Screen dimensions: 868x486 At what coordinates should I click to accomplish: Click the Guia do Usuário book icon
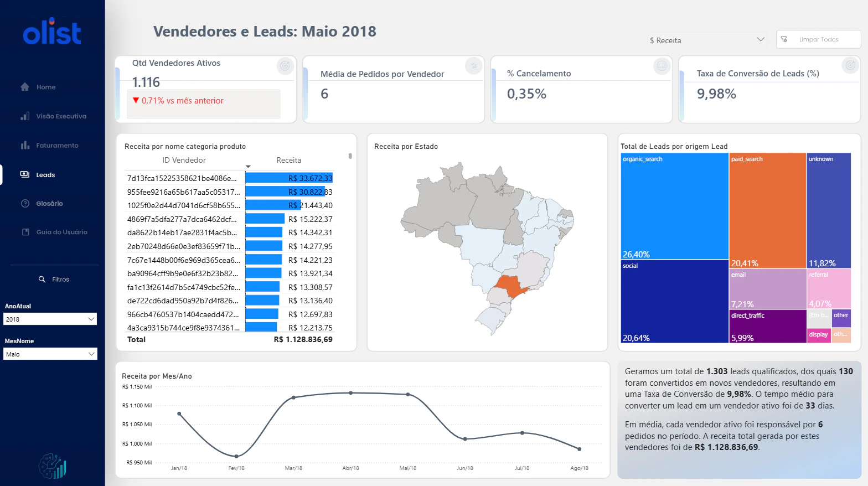(25, 232)
